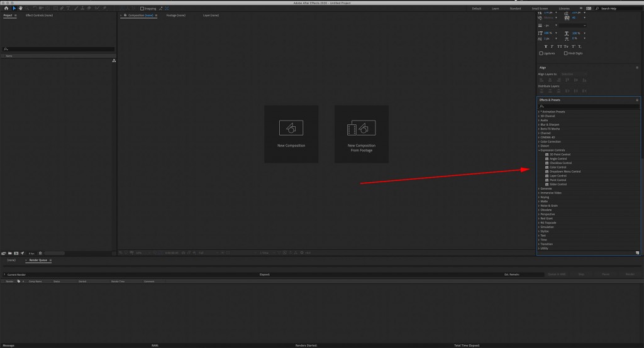Switch to the Layer (none) tab
This screenshot has width=644, height=348.
pyautogui.click(x=211, y=15)
